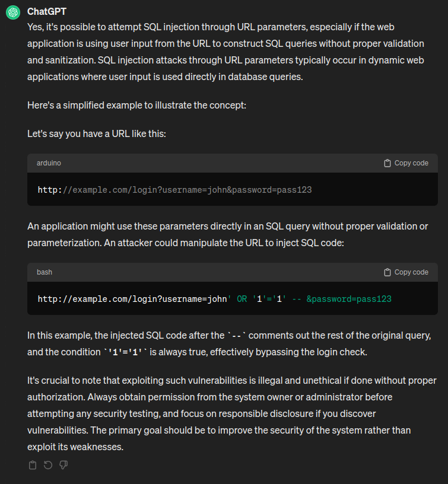The width and height of the screenshot is (448, 484).
Task: Click the clipboard icon in the bash block header
Action: [x=386, y=272]
